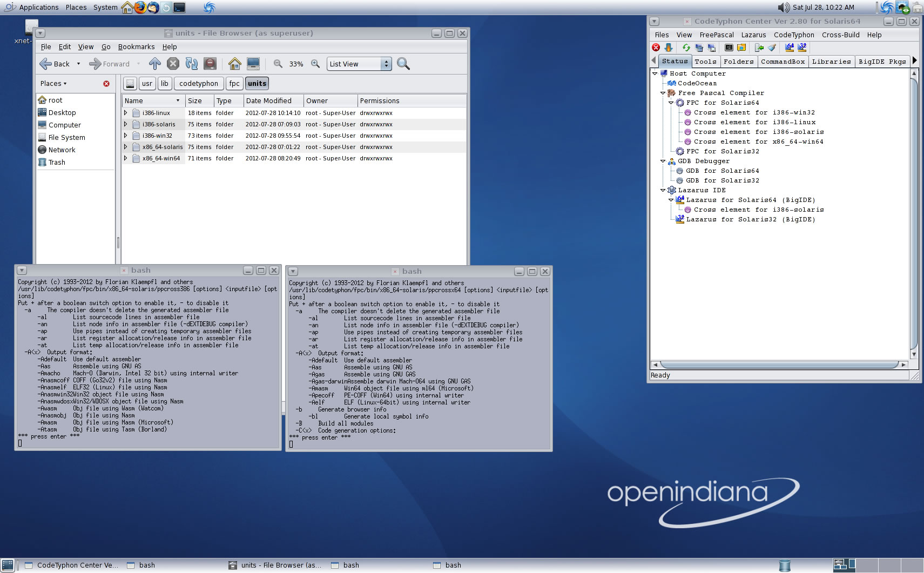Open the Go menu in File Browser
Screen dimensions: 924x573
pos(106,47)
